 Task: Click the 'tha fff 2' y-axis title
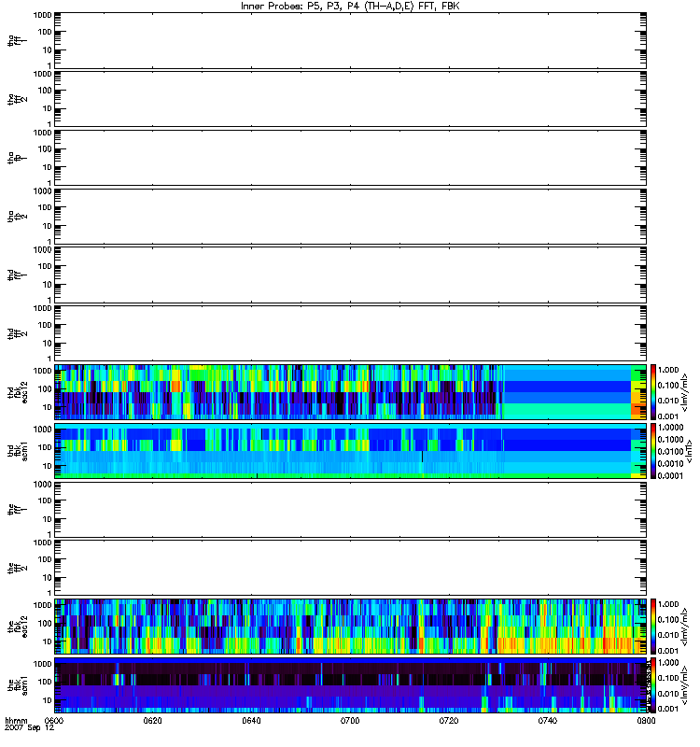click(x=18, y=99)
